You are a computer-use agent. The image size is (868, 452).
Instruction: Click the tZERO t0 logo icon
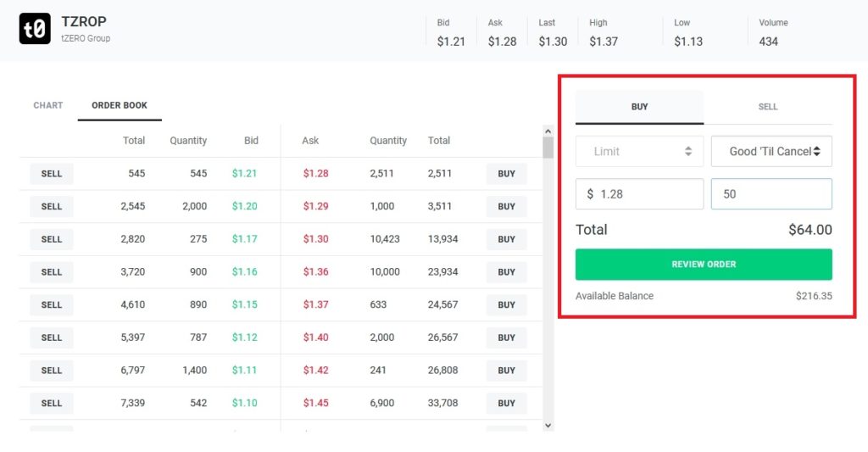coord(35,30)
